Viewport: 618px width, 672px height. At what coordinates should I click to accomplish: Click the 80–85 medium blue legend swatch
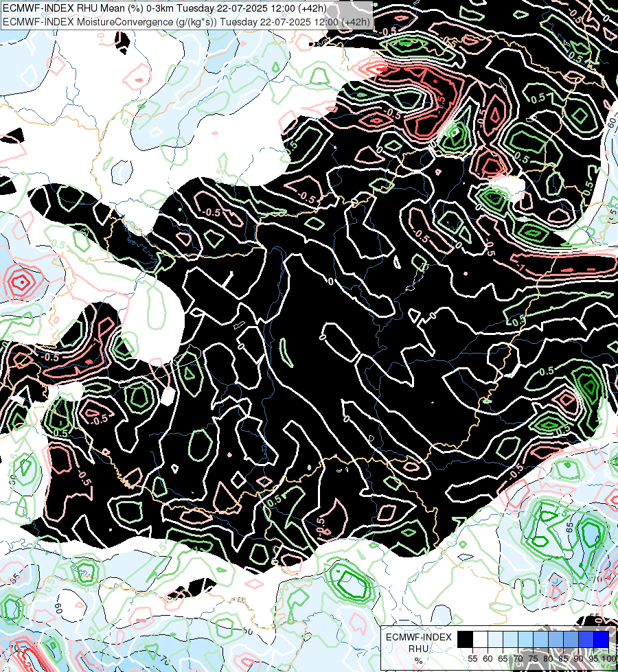tap(556, 639)
